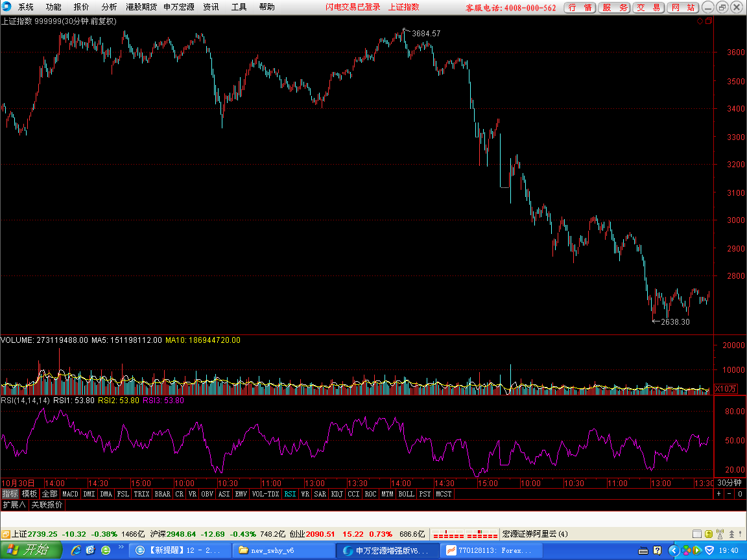Screen dimensions: 747x560
Task: Click the double up-arrow icon in status bar
Action: pyautogui.click(x=731, y=534)
